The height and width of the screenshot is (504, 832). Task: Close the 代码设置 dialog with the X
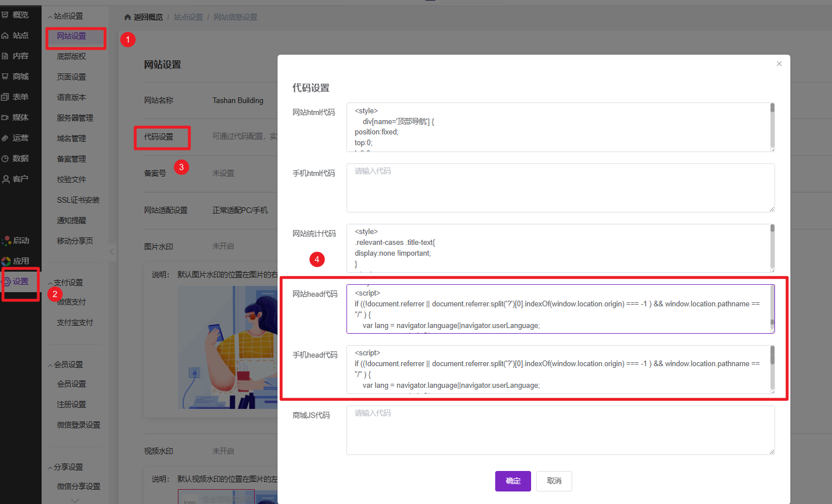(x=779, y=64)
